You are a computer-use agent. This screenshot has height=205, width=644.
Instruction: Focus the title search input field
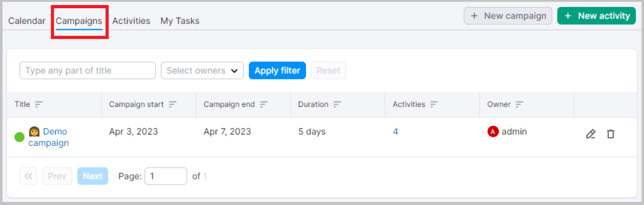[x=87, y=70]
